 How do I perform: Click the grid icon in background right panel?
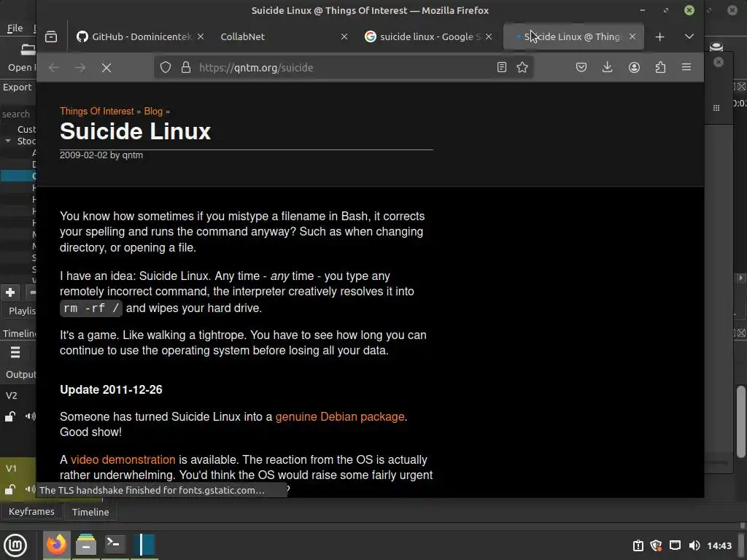click(716, 108)
